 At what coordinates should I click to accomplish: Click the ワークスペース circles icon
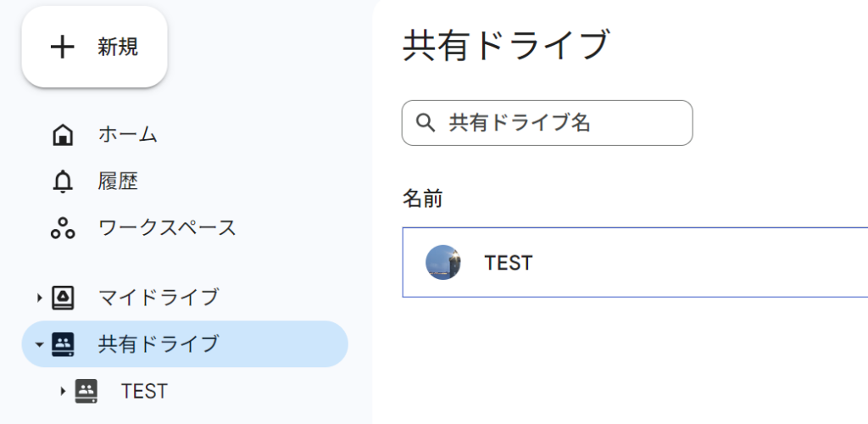tap(63, 228)
